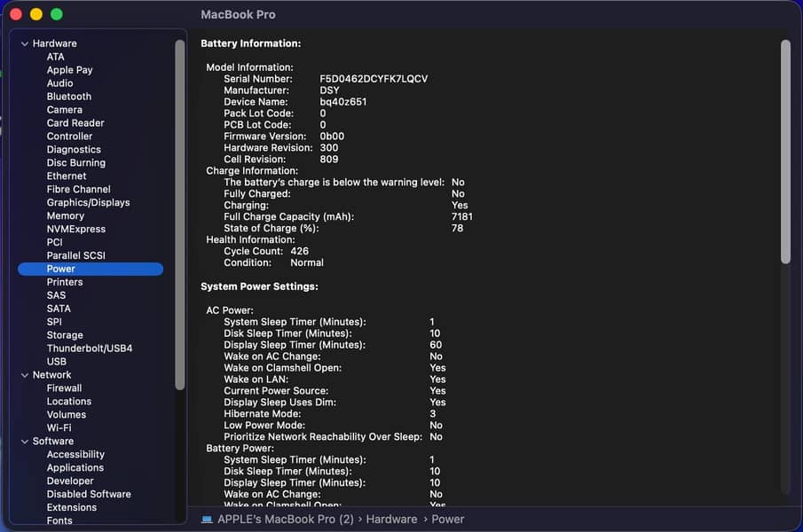Select Graphics/Displays in the sidebar
The width and height of the screenshot is (803, 532).
(x=88, y=202)
